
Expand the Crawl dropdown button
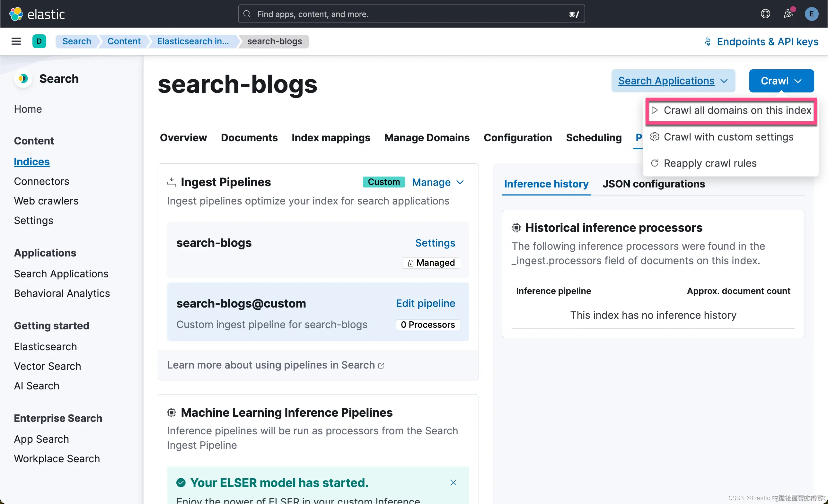tap(781, 81)
